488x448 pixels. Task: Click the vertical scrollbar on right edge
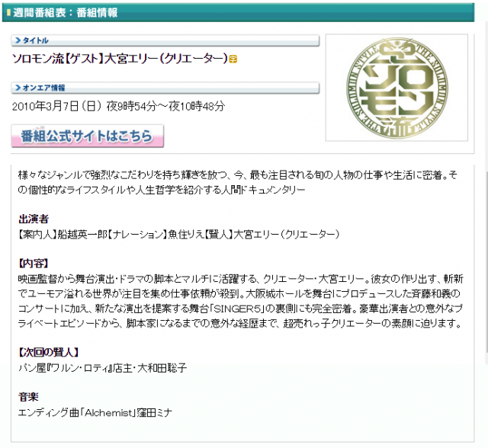click(x=486, y=262)
